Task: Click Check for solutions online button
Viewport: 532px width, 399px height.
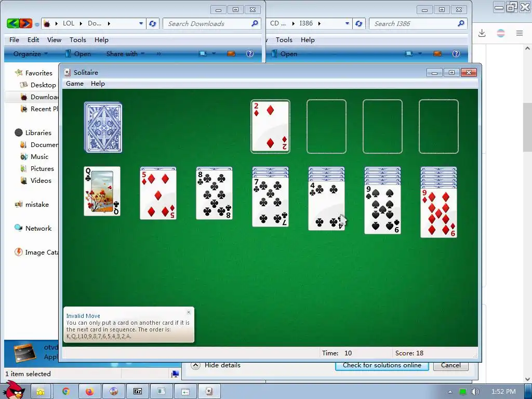Action: (382, 365)
